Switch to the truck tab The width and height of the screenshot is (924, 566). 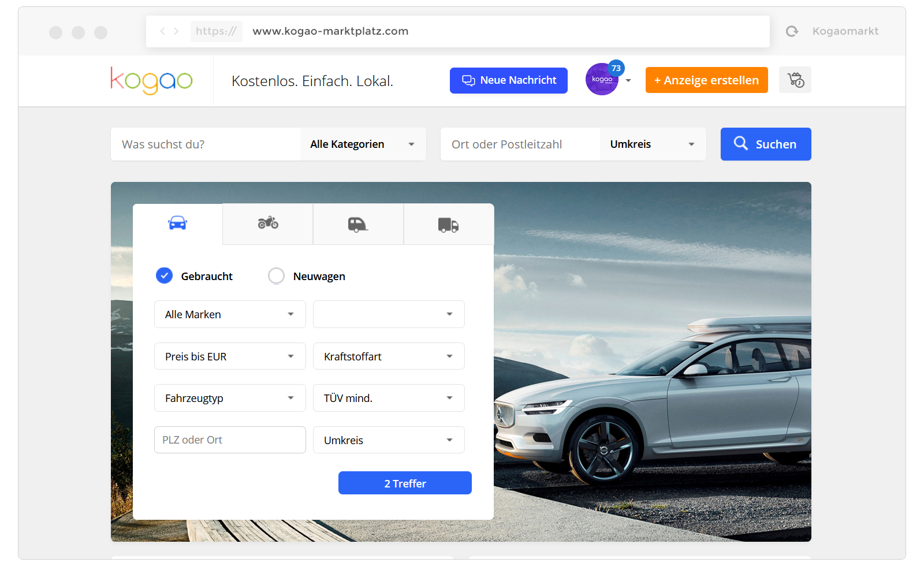pyautogui.click(x=449, y=224)
